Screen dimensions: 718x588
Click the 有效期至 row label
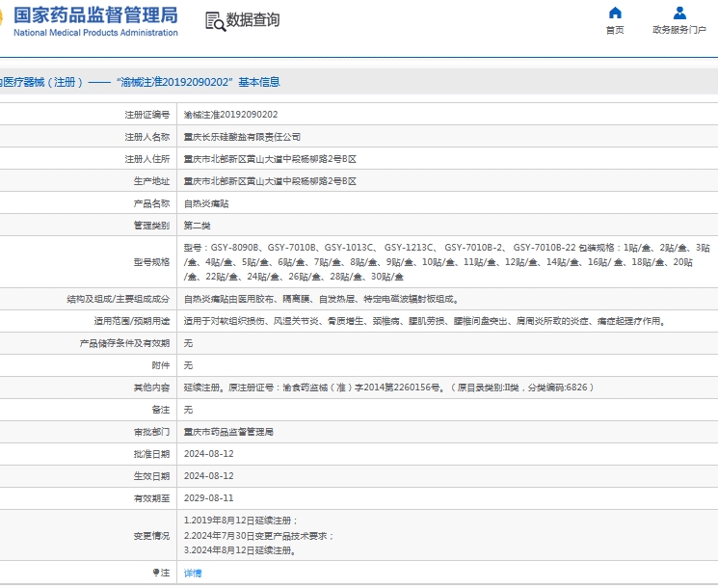tap(151, 498)
